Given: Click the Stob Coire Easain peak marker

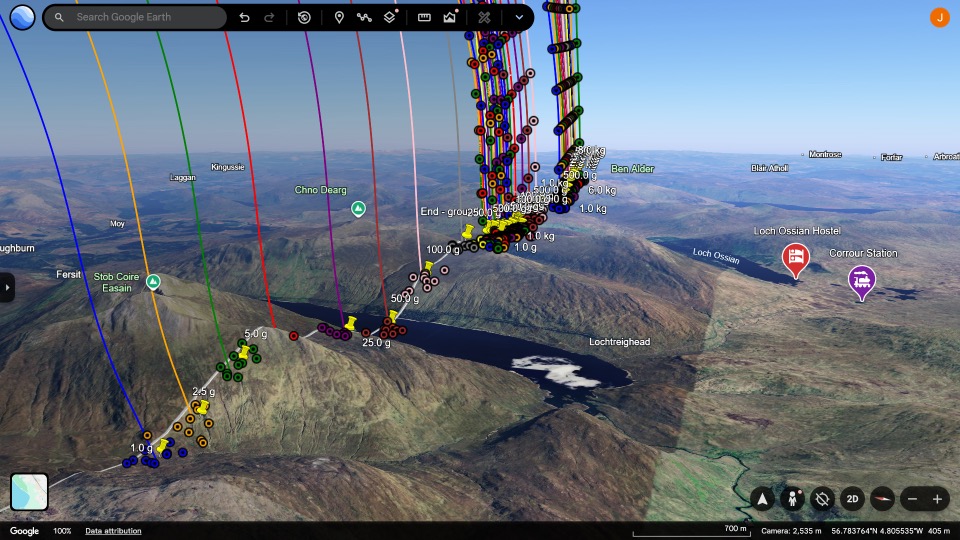Looking at the screenshot, I should [153, 282].
